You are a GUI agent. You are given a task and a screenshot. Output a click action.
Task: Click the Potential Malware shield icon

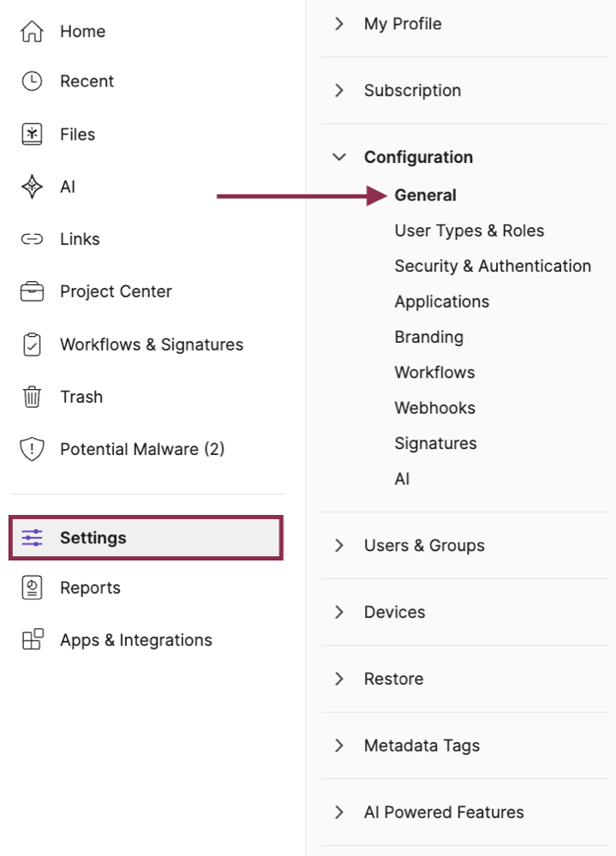pyautogui.click(x=32, y=449)
